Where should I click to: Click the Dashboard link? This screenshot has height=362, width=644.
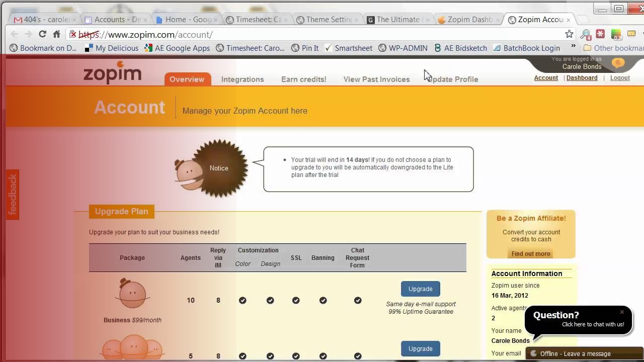pyautogui.click(x=582, y=78)
